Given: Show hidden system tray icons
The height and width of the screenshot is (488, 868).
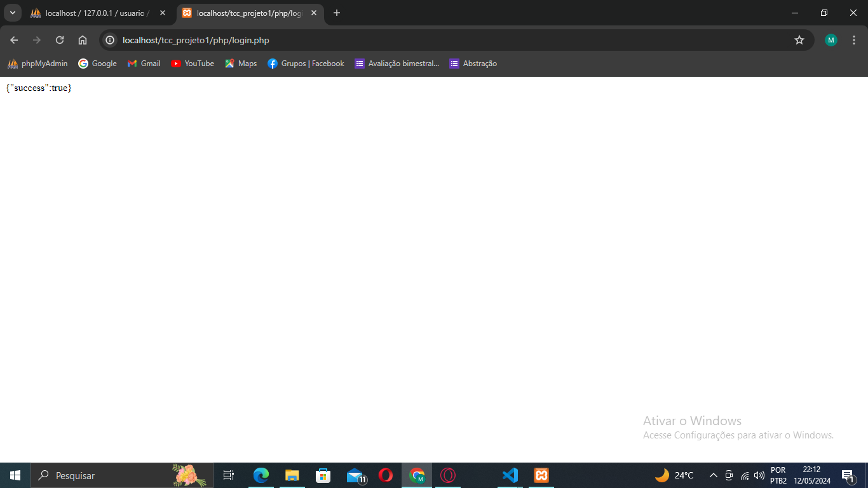Looking at the screenshot, I should (x=713, y=475).
